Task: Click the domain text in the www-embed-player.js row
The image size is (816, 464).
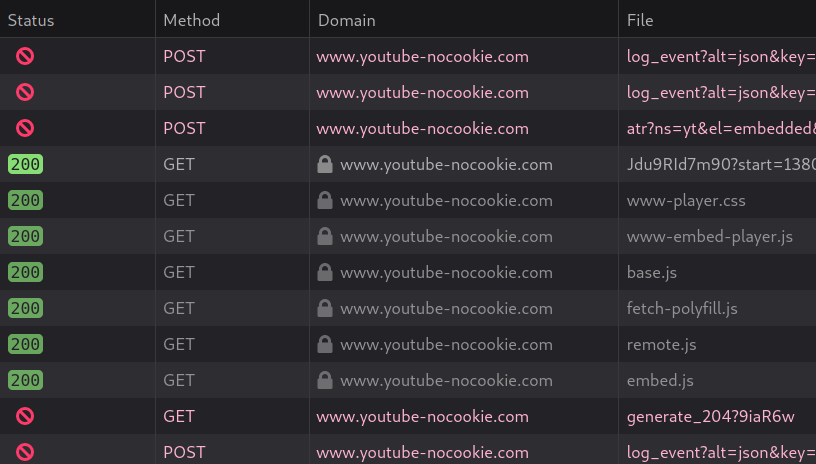Action: (447, 237)
